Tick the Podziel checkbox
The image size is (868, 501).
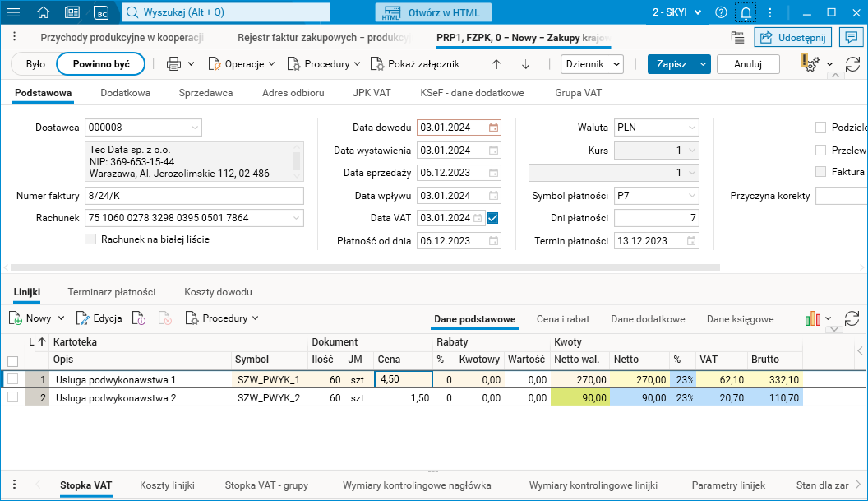821,128
